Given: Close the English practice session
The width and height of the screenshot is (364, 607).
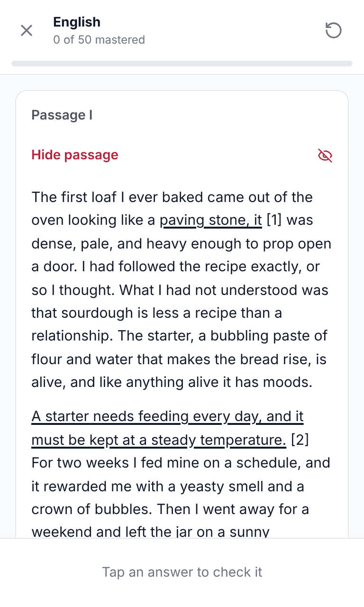Looking at the screenshot, I should (x=27, y=31).
